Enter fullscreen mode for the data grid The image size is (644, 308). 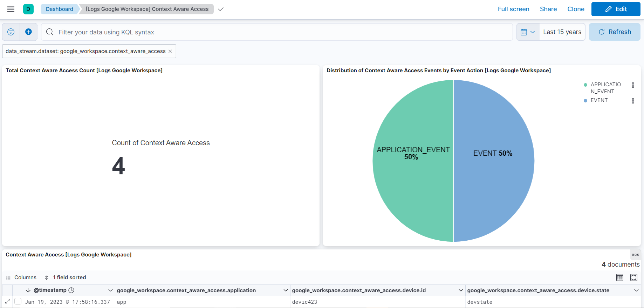coord(633,277)
